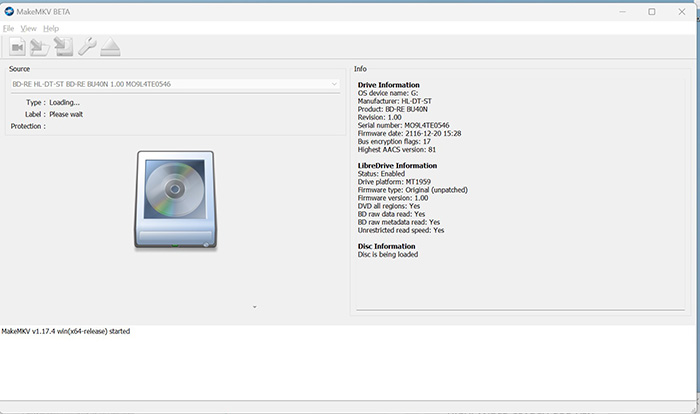
Task: Open the Help menu
Action: tap(51, 29)
